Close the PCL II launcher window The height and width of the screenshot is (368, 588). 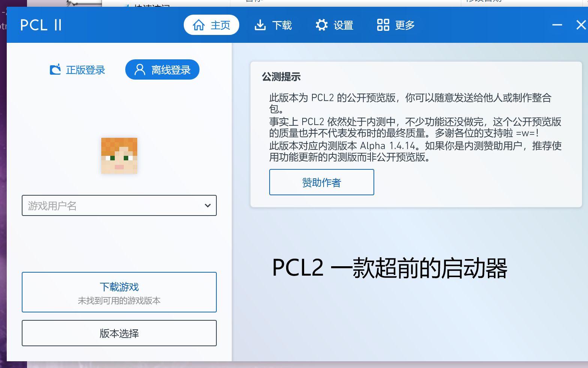pyautogui.click(x=581, y=25)
